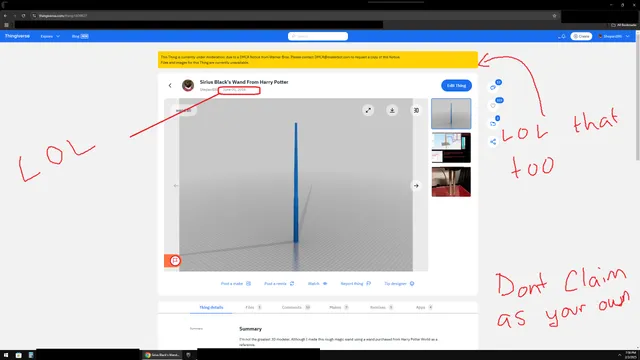Open the designer's avatar profile

[188, 85]
